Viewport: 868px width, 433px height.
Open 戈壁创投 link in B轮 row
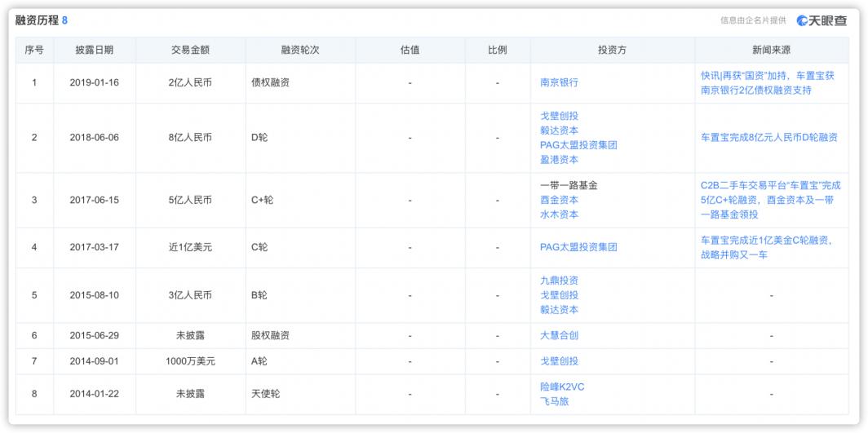point(559,295)
